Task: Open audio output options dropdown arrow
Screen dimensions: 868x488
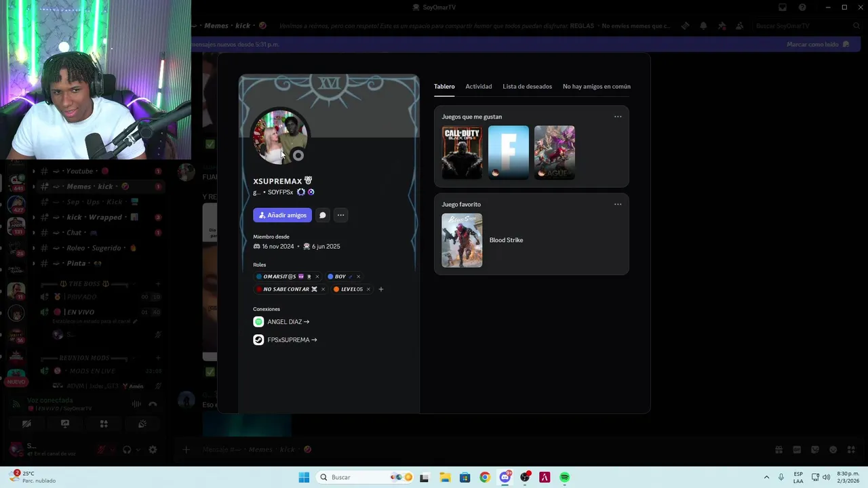Action: 138,449
